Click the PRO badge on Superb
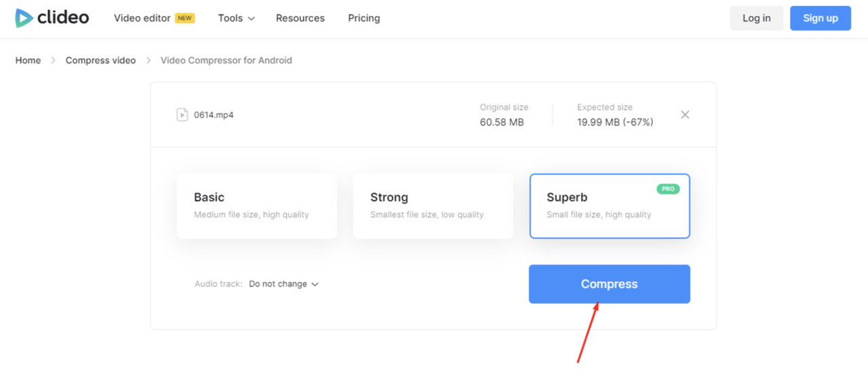This screenshot has height=370, width=868. (668, 189)
